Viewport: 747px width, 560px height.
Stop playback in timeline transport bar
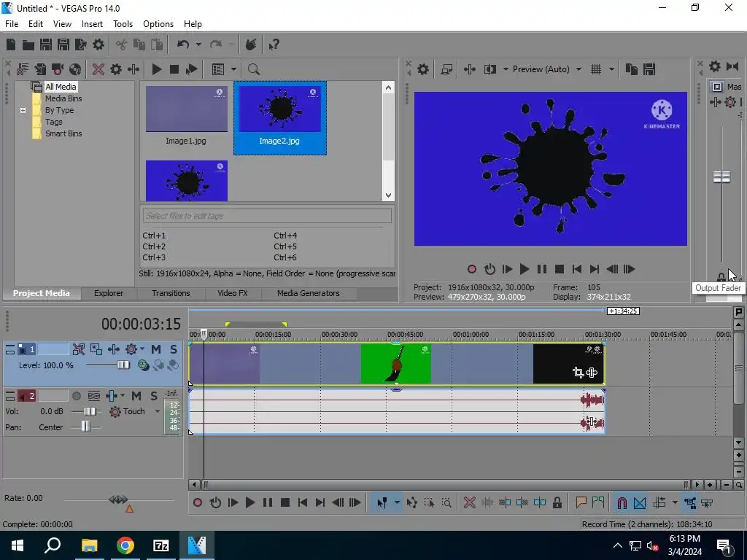[285, 503]
